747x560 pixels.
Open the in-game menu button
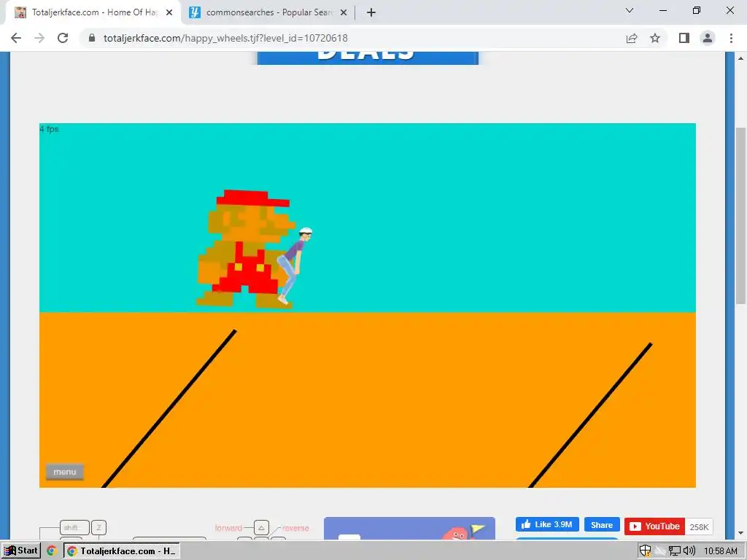click(65, 472)
